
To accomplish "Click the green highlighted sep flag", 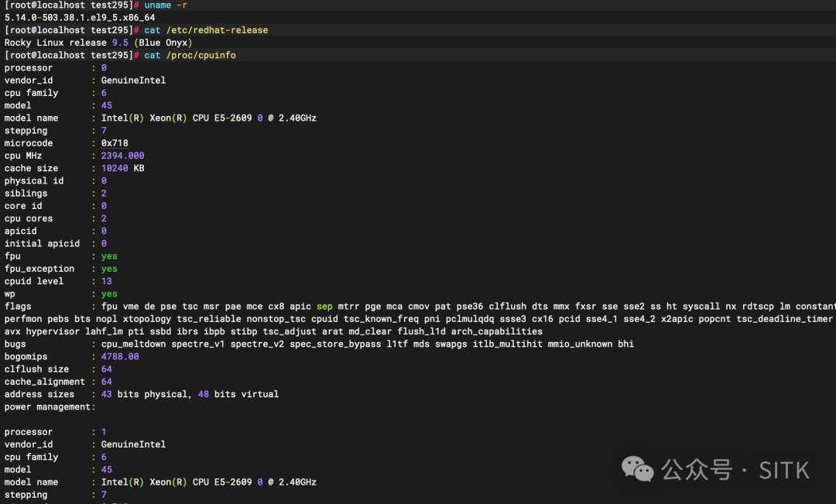I will (x=324, y=307).
